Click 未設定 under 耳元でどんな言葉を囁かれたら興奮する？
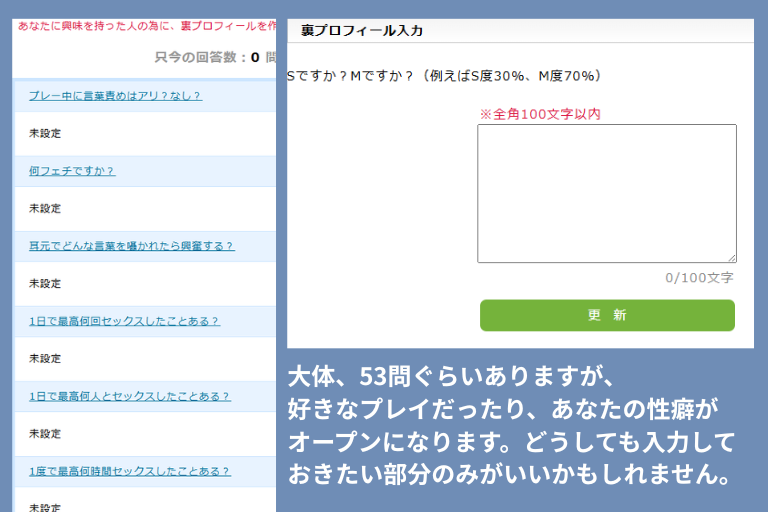This screenshot has width=768, height=512. point(45,283)
